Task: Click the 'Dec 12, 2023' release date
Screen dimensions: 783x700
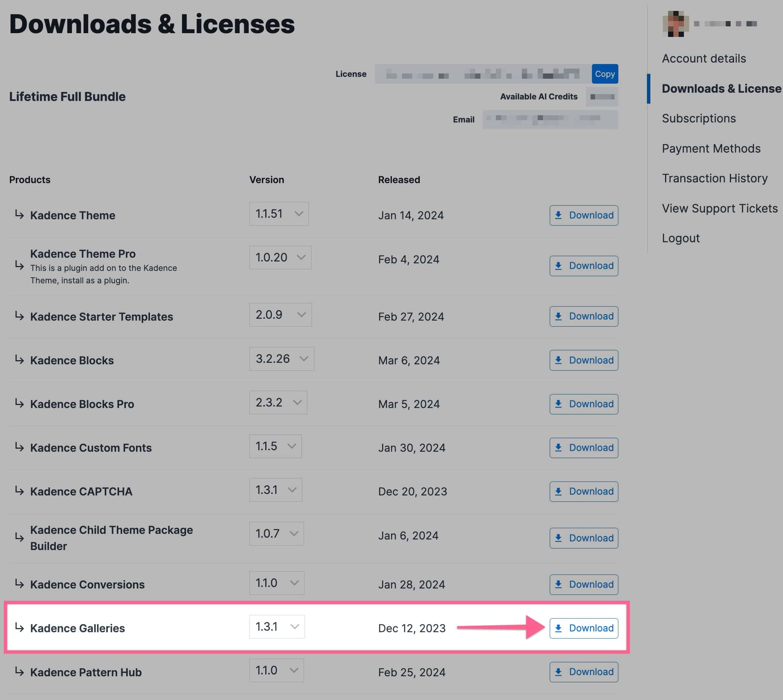Action: 412,628
